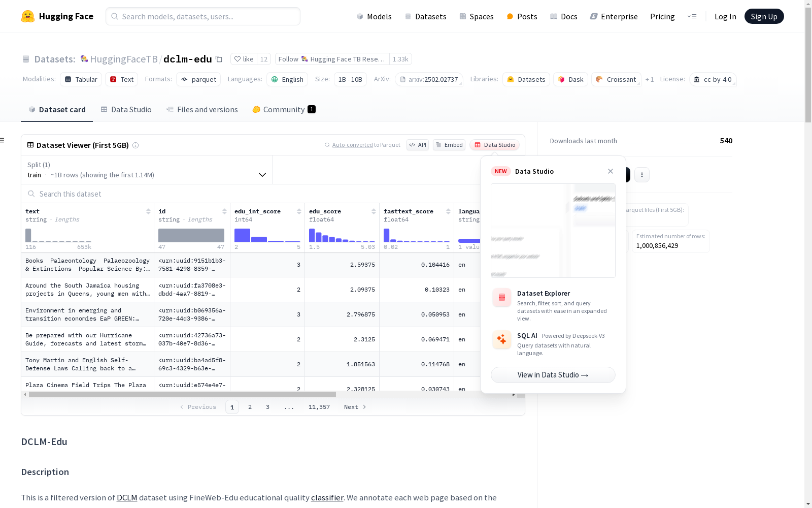This screenshot has width=812, height=508.
Task: Go to Next page of rows
Action: (355, 407)
